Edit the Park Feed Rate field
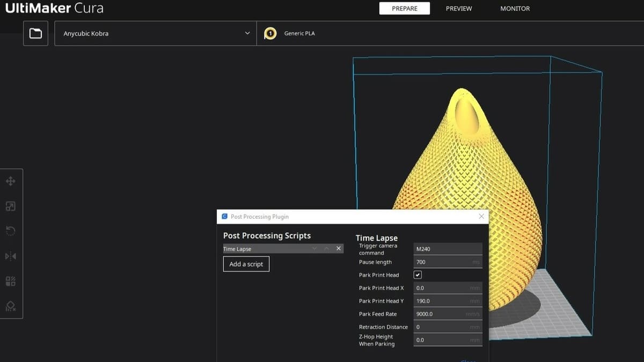Viewport: 644px width, 362px height. (448, 314)
